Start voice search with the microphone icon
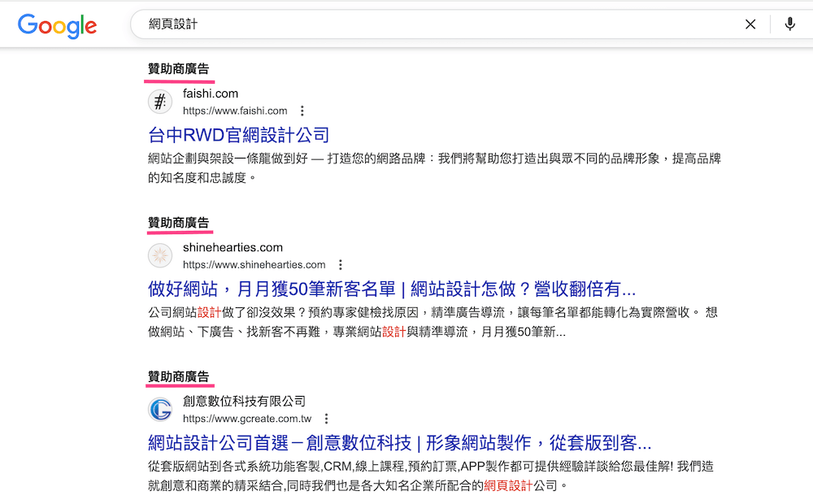 (789, 24)
